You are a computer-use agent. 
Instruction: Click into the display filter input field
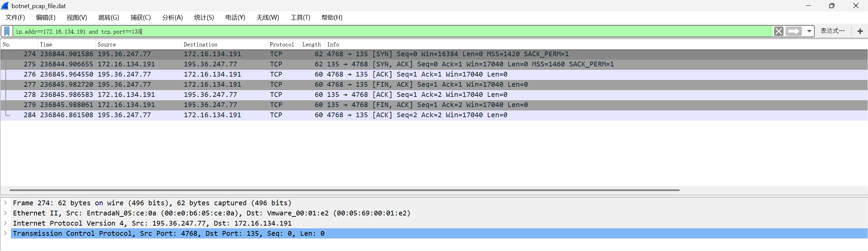[393, 31]
